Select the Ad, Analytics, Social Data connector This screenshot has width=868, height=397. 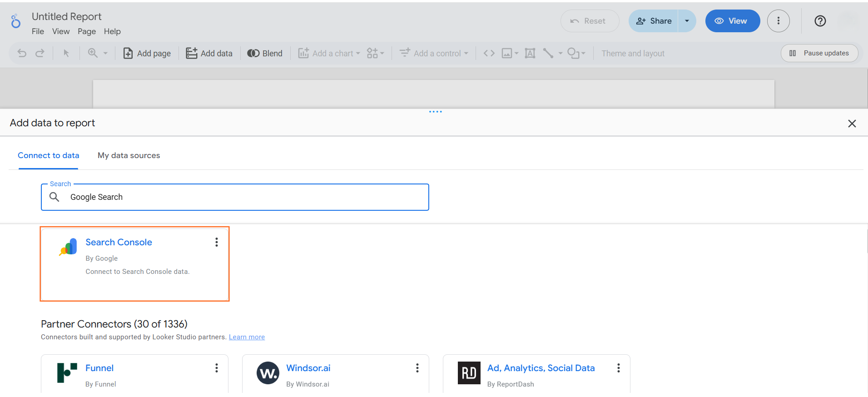pos(536,374)
